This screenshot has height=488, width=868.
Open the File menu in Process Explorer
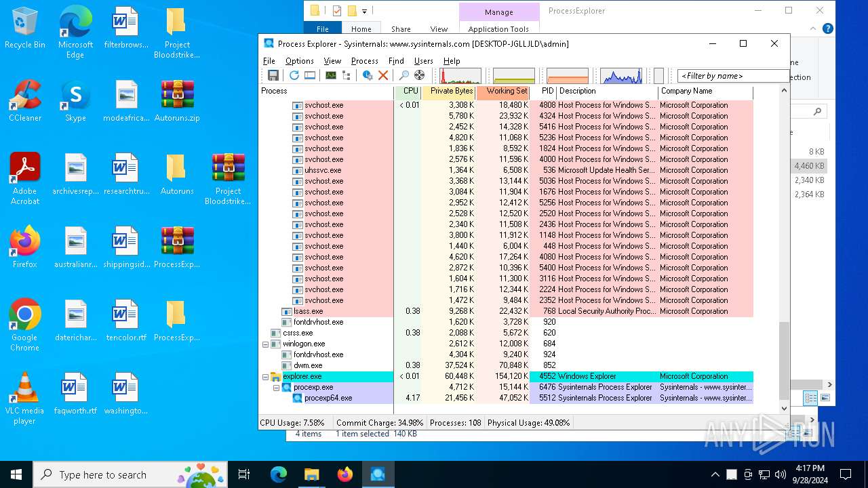(x=269, y=61)
